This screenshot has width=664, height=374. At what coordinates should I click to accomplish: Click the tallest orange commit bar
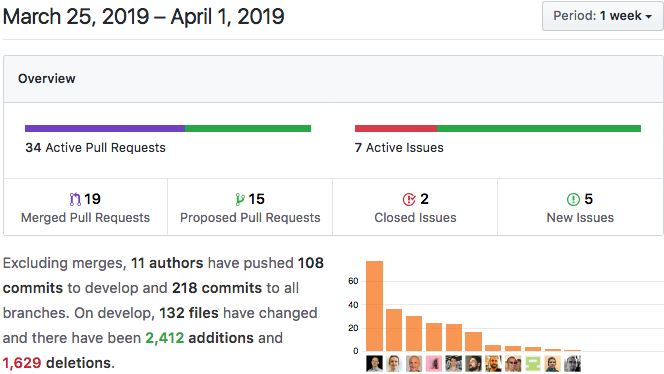374,306
